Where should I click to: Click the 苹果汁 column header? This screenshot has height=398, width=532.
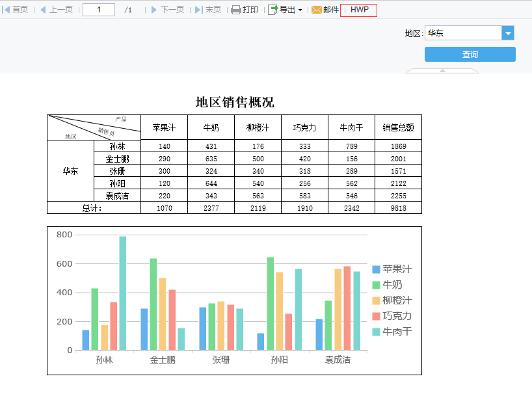pos(164,127)
